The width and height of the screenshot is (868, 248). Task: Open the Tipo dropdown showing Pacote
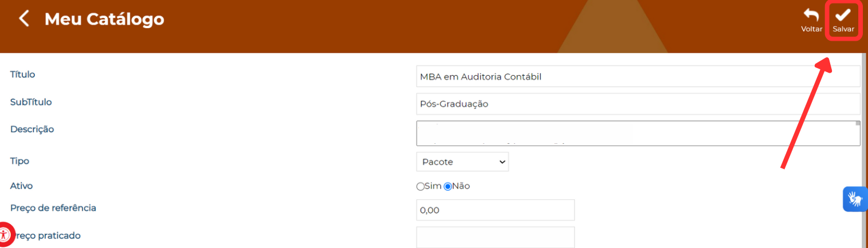(462, 162)
